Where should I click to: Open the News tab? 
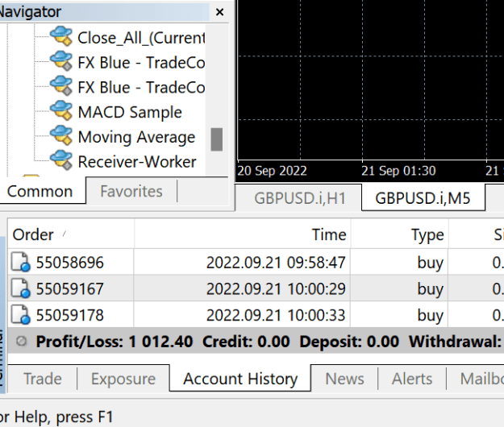click(344, 379)
